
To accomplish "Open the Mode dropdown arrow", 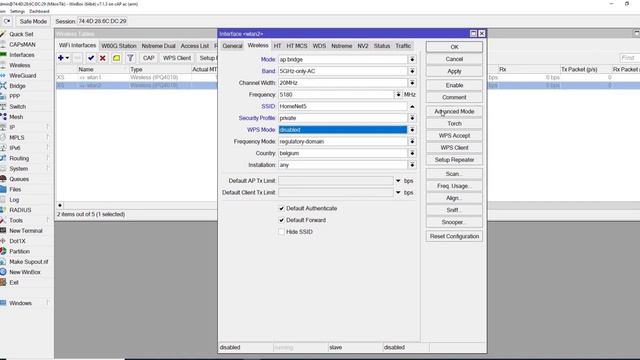I will (412, 60).
